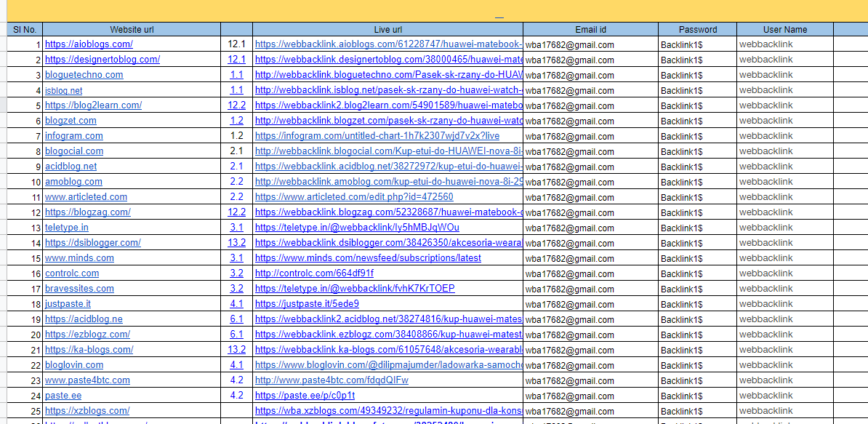The width and height of the screenshot is (868, 424).
Task: Open the isblog.net website link
Action: (63, 89)
